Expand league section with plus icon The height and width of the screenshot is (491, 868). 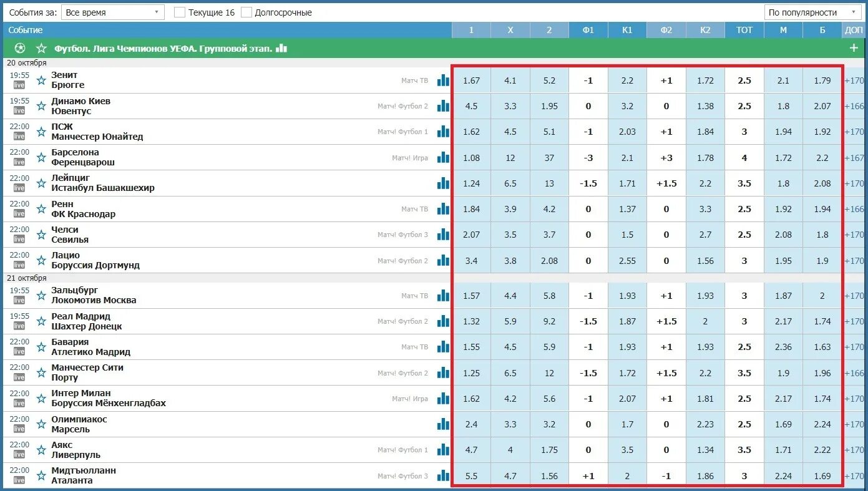click(x=854, y=48)
